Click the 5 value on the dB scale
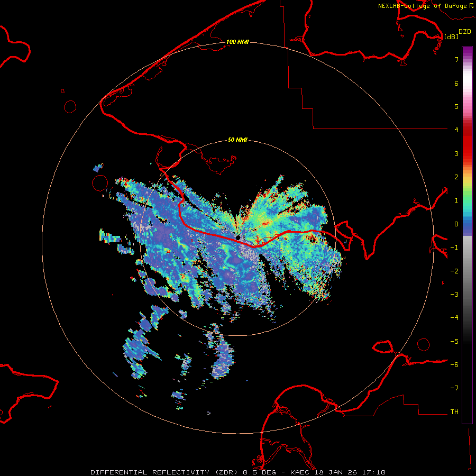This screenshot has height=476, width=476. 456,106
